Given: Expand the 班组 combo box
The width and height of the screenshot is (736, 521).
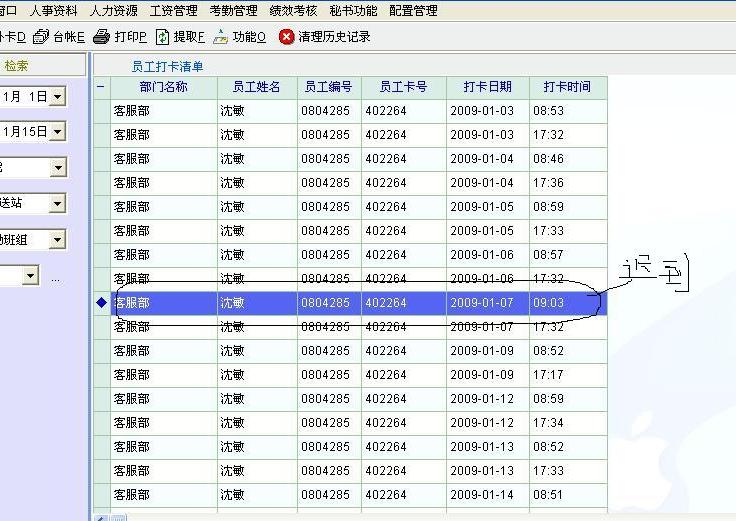Looking at the screenshot, I should [x=57, y=240].
